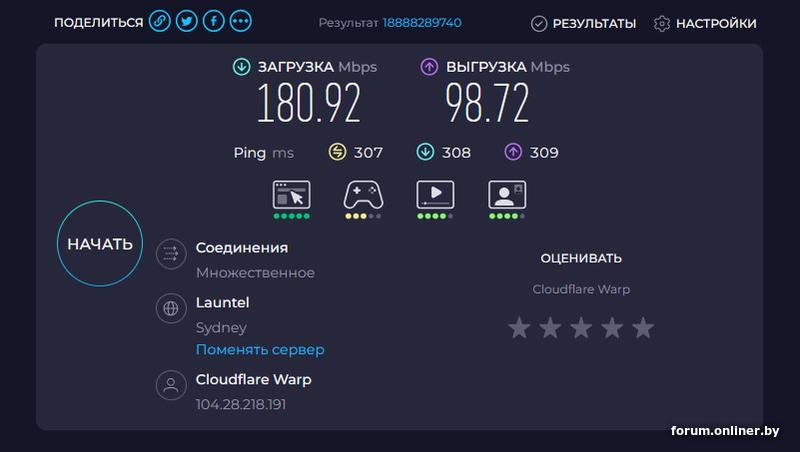Click the video streaming quality icon
The height and width of the screenshot is (452, 800).
(435, 194)
